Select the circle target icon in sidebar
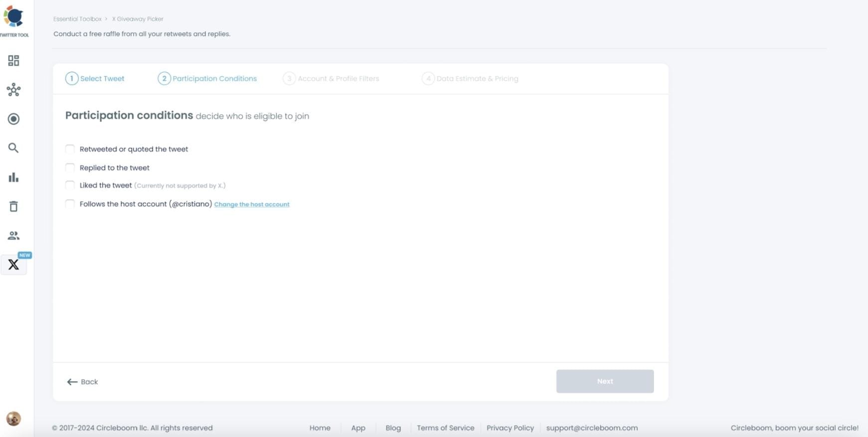Viewport: 868px width, 437px height. click(13, 119)
